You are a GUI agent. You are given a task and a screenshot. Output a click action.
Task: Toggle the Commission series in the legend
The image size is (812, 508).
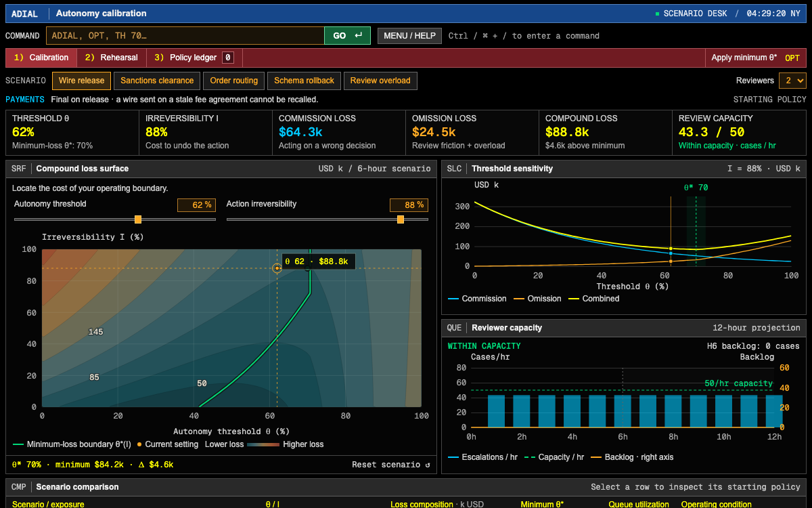click(477, 299)
